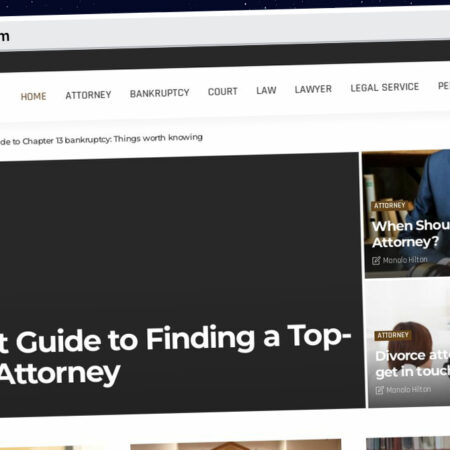This screenshot has height=450, width=450.
Task: Click the ATTORNEY tag above Divorce article
Action: [393, 335]
